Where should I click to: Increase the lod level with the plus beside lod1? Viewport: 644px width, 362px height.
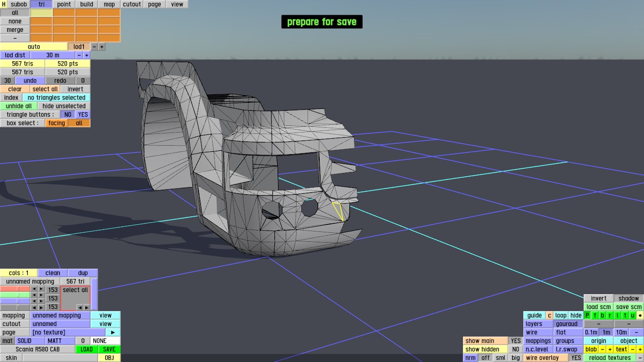tap(102, 47)
